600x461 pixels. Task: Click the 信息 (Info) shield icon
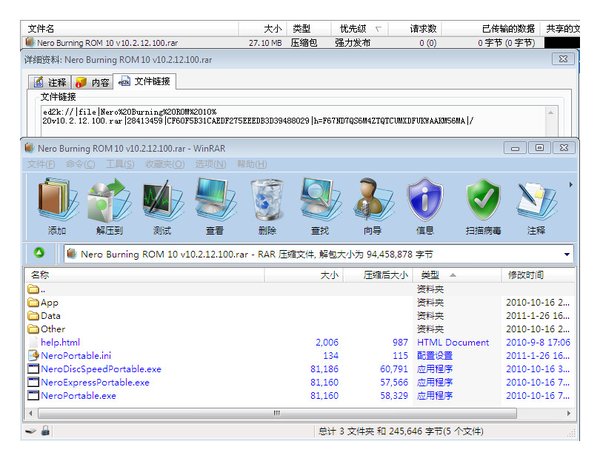[x=425, y=200]
